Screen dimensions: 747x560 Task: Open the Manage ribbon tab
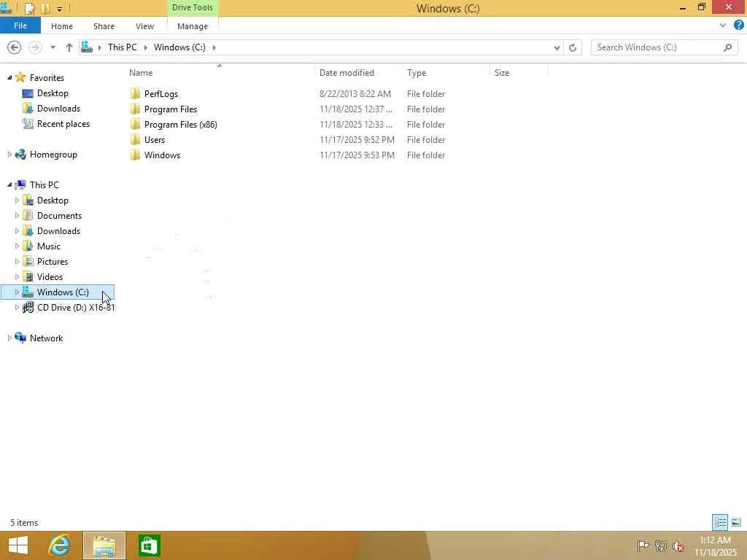coord(193,26)
